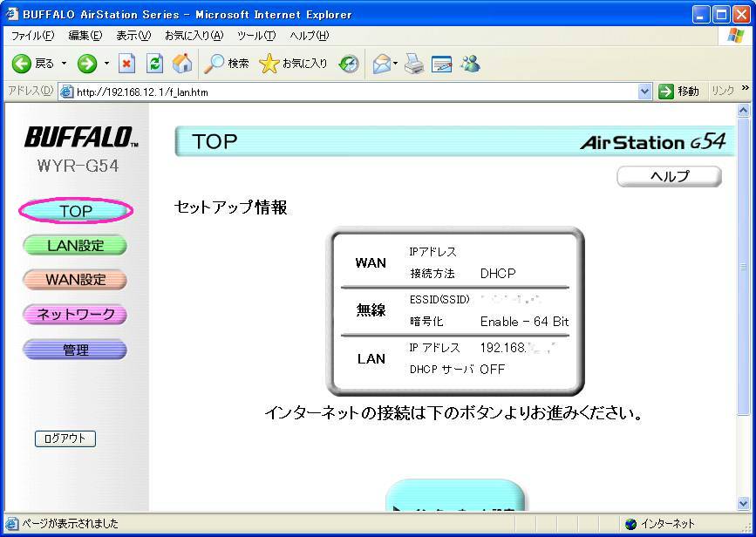This screenshot has height=537, width=756.
Task: Expand the address bar URL dropdown
Action: pos(645,92)
